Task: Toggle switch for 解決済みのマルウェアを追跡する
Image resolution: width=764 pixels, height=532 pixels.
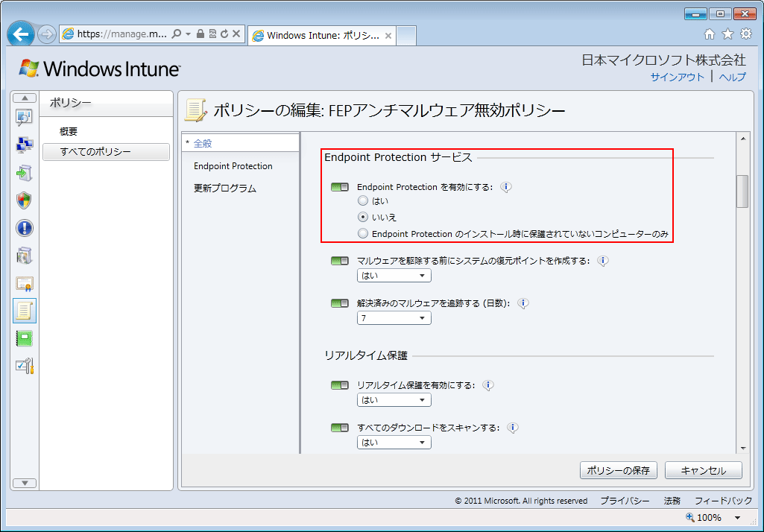Action: (340, 303)
